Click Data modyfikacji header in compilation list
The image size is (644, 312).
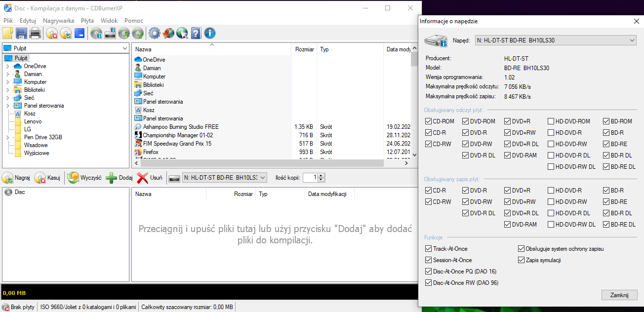tap(329, 194)
